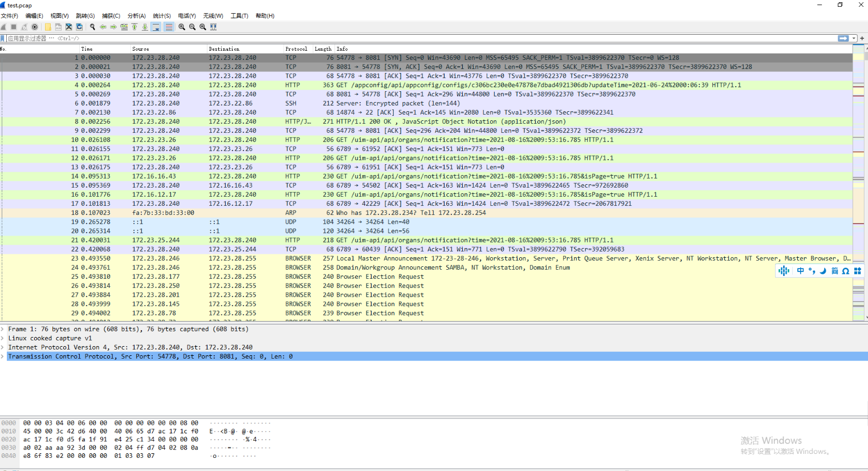Open the 工具(T) menu
The height and width of the screenshot is (471, 868).
[239, 16]
